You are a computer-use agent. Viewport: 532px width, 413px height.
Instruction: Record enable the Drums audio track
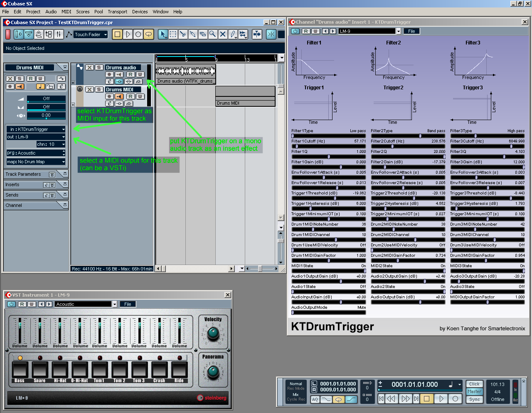109,74
